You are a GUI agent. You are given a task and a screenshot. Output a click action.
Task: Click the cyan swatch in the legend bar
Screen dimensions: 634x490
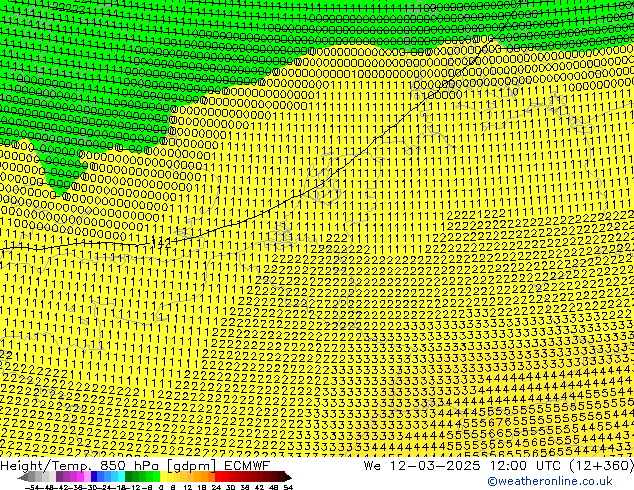[122, 477]
